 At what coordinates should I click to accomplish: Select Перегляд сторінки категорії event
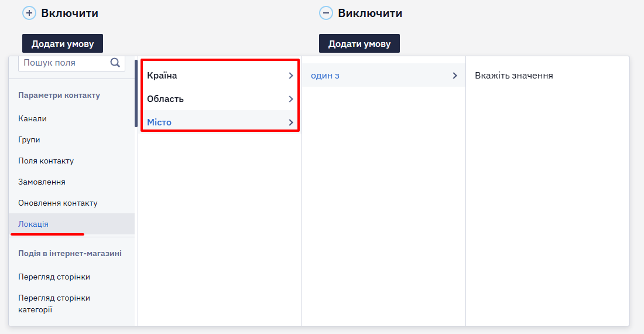coord(54,304)
